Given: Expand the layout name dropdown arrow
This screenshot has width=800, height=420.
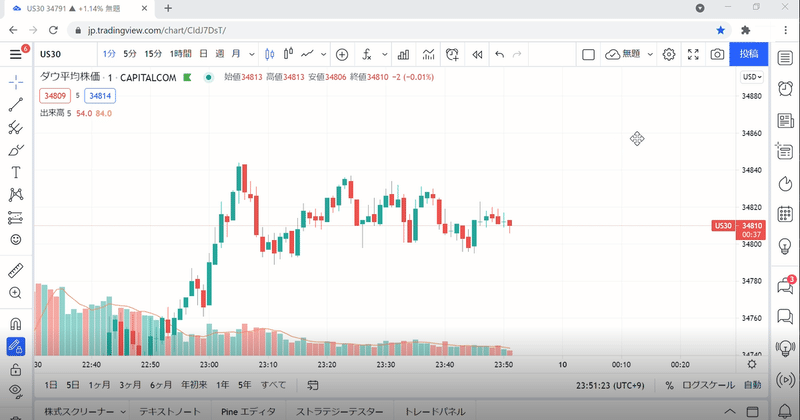Looking at the screenshot, I should point(650,54).
